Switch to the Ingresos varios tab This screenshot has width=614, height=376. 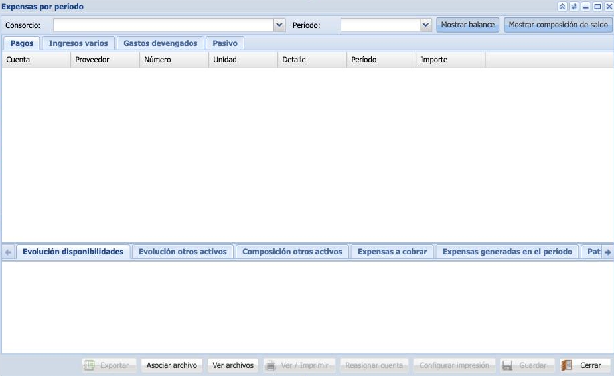click(78, 43)
